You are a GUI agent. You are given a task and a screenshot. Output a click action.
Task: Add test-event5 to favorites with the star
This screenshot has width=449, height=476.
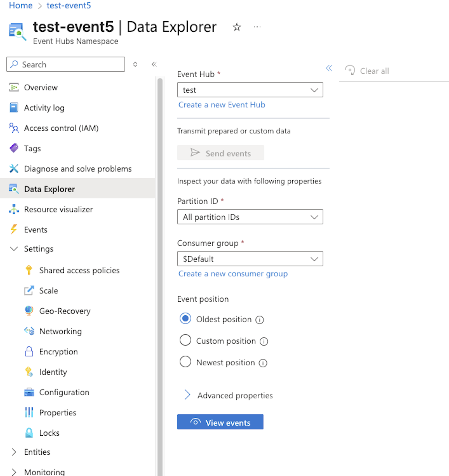[x=237, y=27]
